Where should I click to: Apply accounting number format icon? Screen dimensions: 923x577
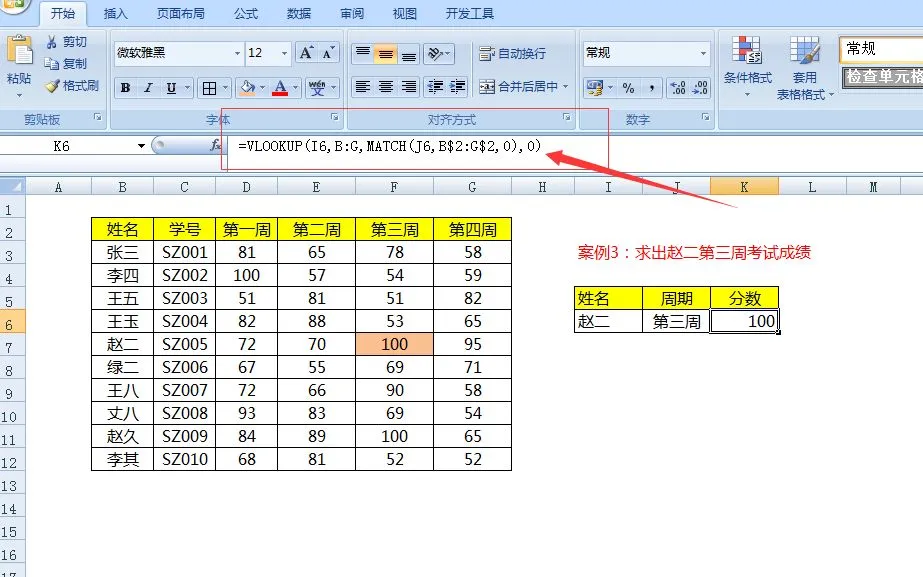[x=595, y=88]
